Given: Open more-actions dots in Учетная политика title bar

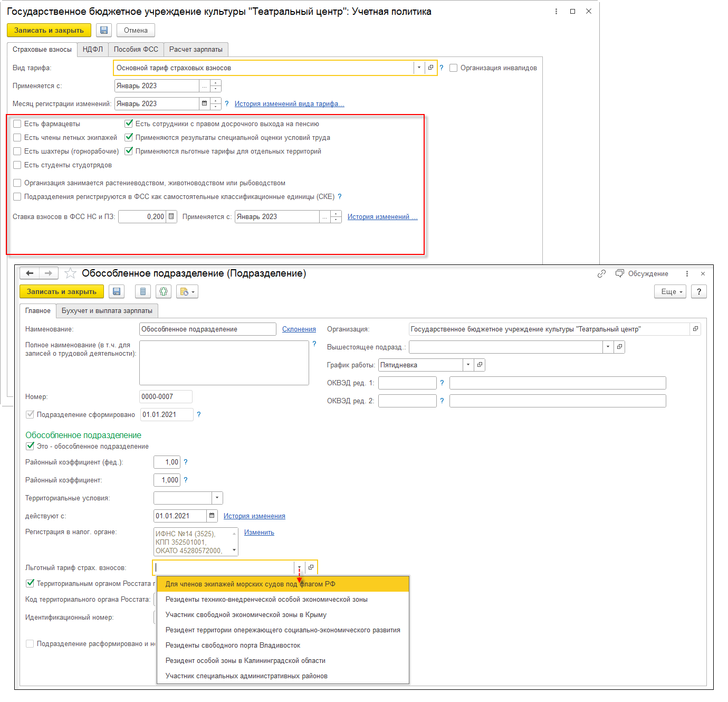Looking at the screenshot, I should 556,11.
